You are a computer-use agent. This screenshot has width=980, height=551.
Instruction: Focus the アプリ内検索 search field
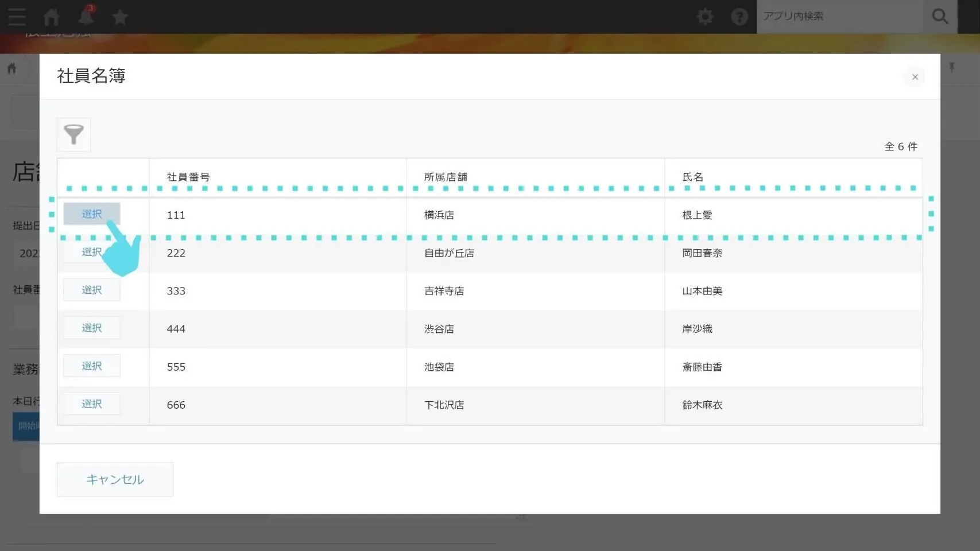pos(840,17)
